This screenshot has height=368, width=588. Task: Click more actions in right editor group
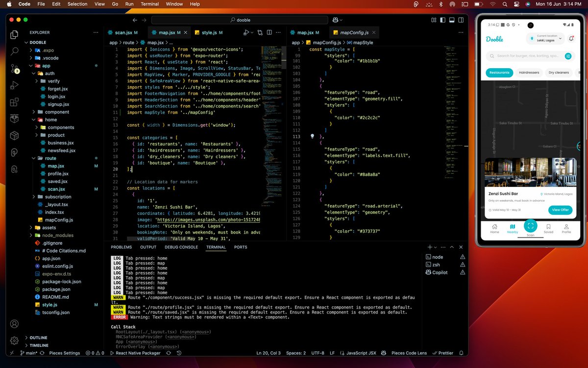460,32
